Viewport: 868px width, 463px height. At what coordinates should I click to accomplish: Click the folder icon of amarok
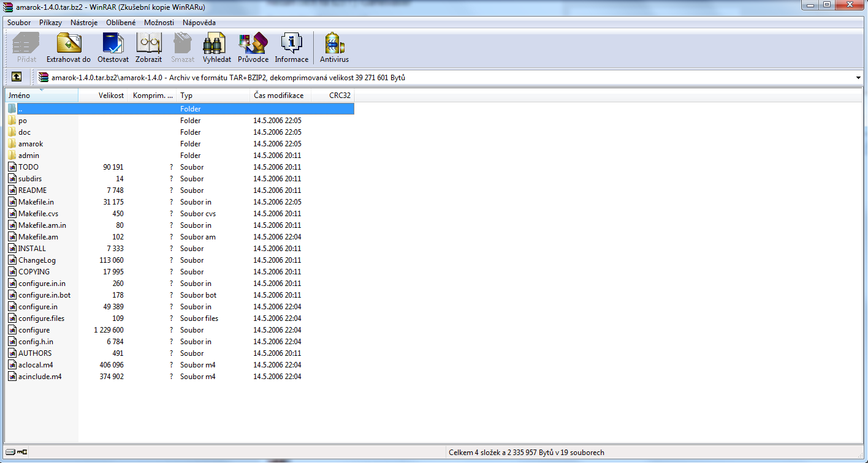point(12,144)
